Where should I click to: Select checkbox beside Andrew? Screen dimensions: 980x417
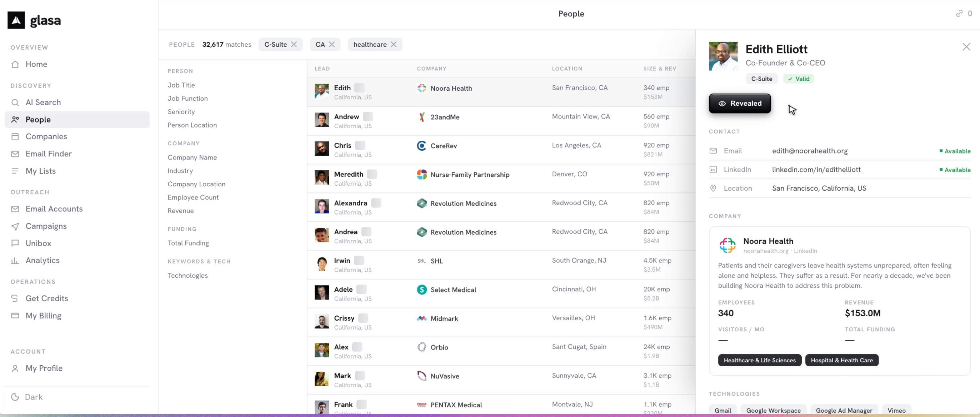pyautogui.click(x=367, y=117)
